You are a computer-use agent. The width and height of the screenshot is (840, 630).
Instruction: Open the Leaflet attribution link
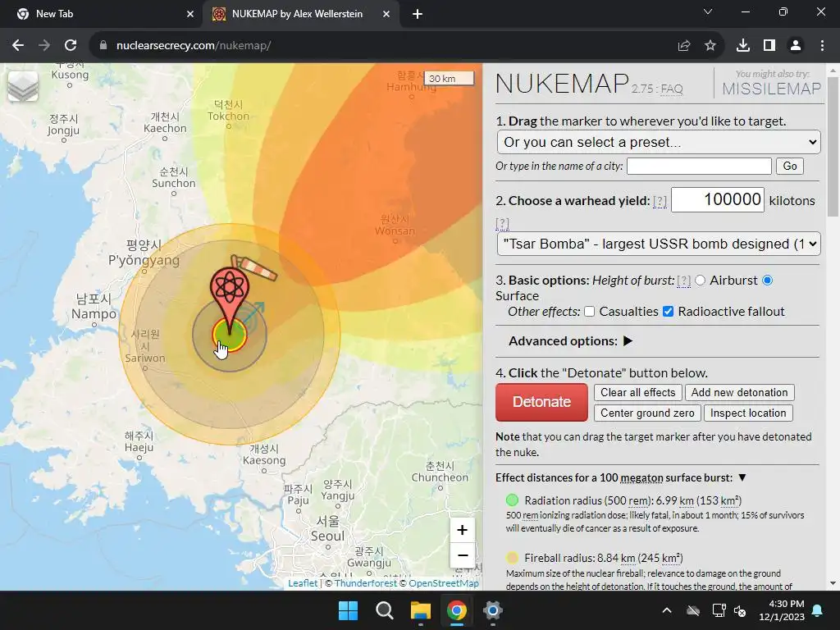click(x=303, y=583)
